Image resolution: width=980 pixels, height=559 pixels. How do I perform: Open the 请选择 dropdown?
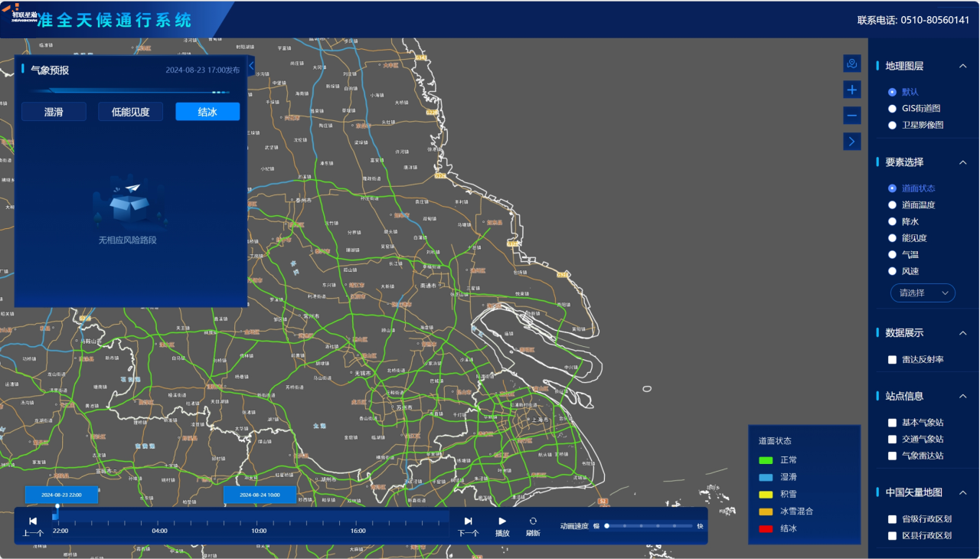(923, 293)
